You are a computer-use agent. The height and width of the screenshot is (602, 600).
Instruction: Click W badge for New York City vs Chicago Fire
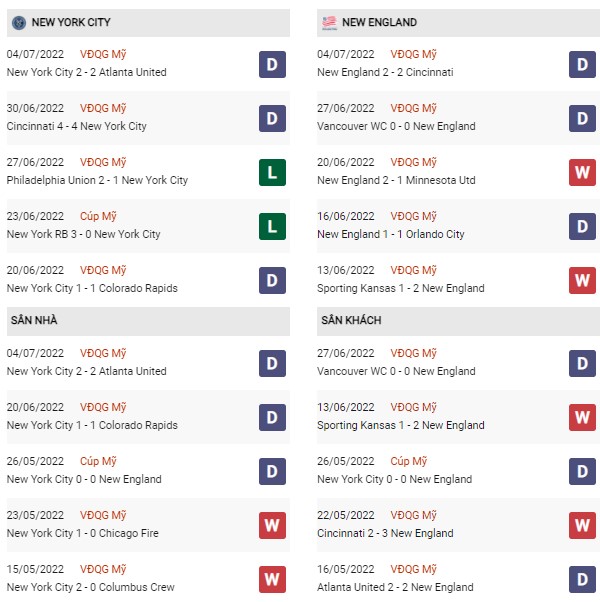[272, 525]
